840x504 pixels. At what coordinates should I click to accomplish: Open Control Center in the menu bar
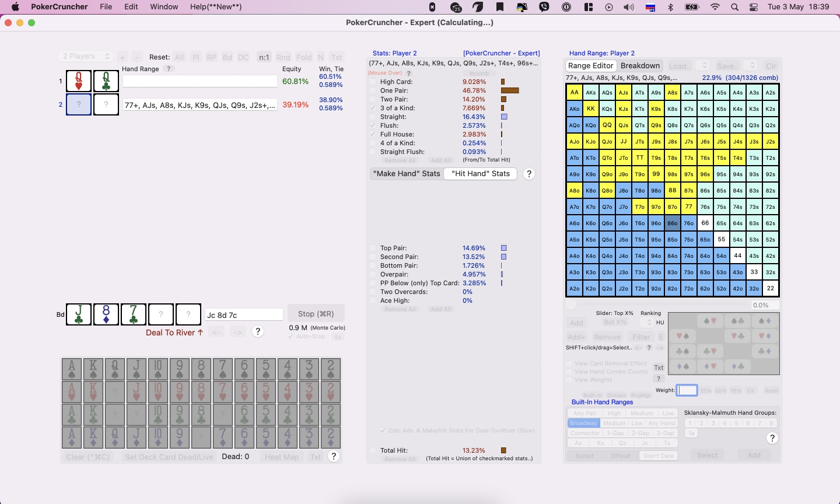click(754, 7)
